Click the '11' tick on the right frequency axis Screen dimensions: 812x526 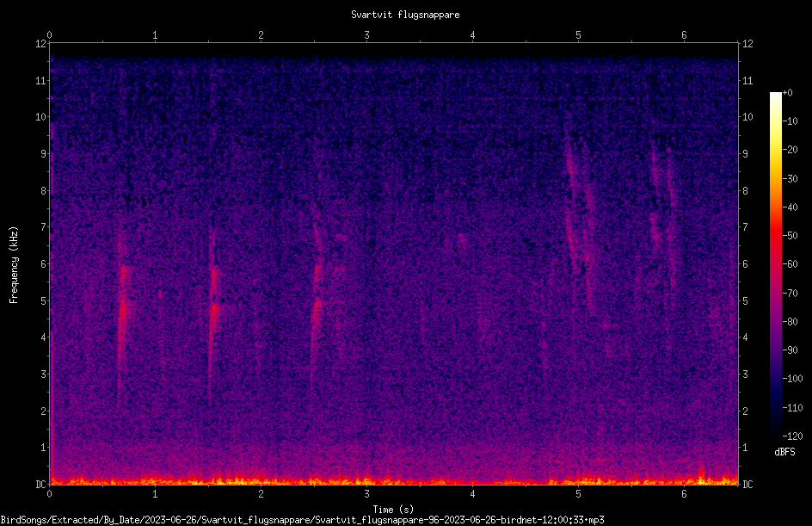(747, 80)
